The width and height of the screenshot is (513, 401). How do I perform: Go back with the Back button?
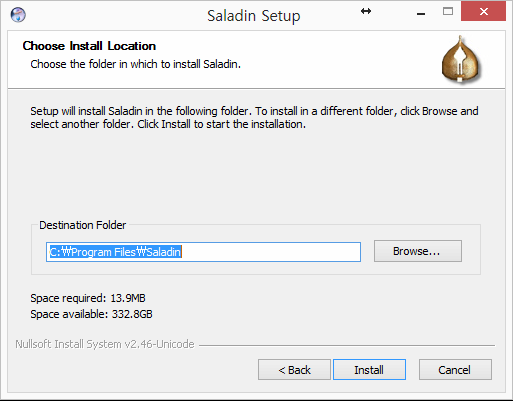tap(294, 369)
